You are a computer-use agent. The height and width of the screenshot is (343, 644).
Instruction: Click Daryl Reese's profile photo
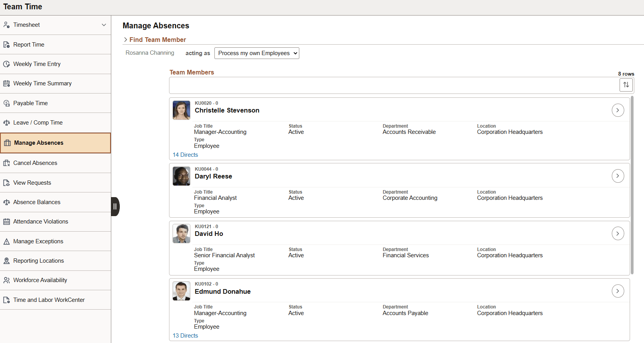pyautogui.click(x=181, y=176)
